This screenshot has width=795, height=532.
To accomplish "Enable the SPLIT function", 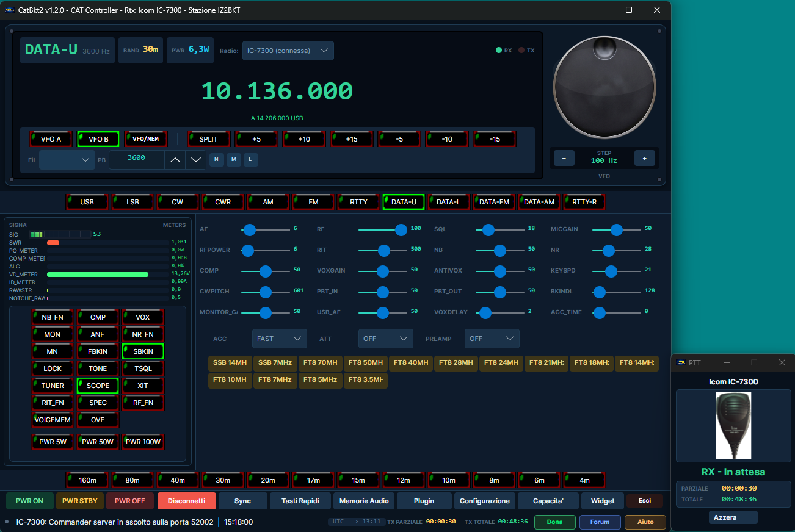I will (x=208, y=139).
